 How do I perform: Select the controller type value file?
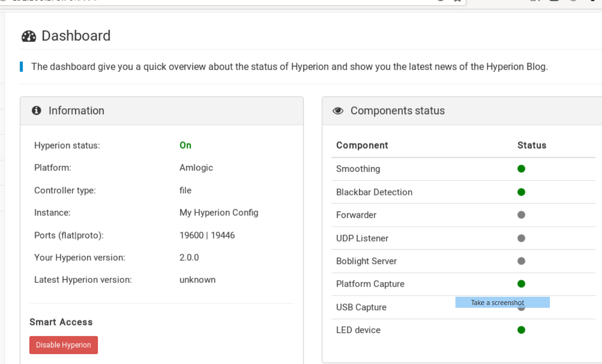[185, 190]
